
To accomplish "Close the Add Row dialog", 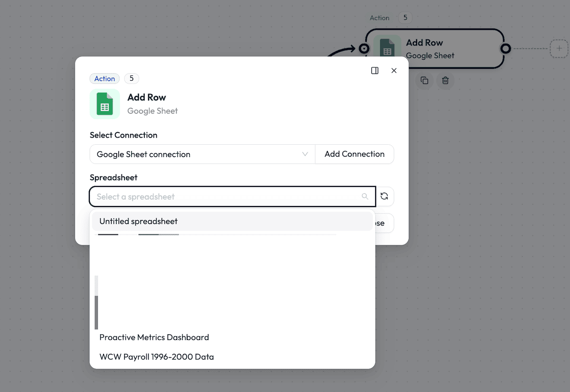I will [394, 70].
